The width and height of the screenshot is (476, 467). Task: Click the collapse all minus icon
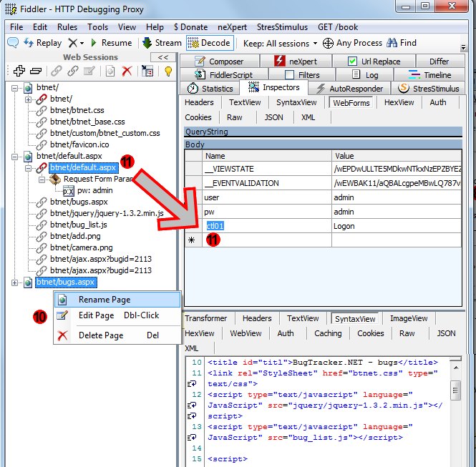36,72
